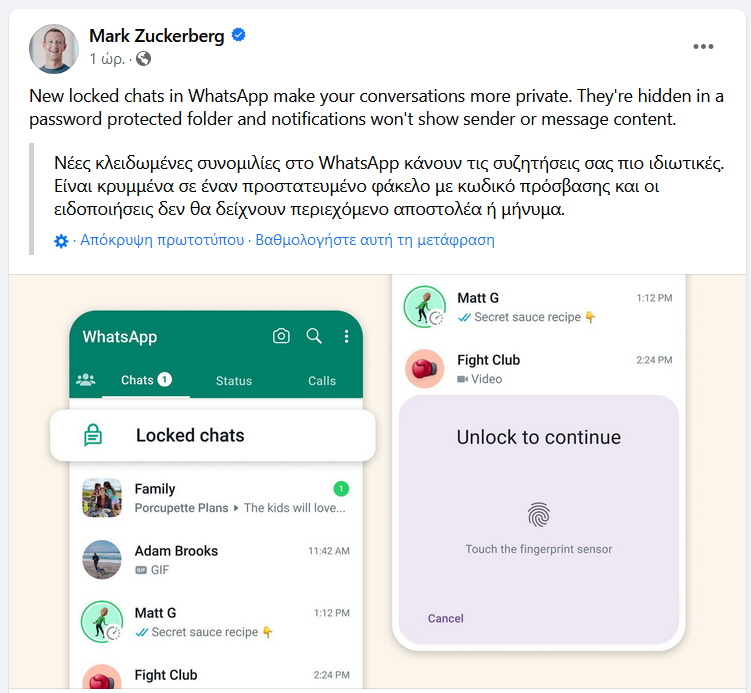751x693 pixels.
Task: Tap the WhatsApp search magnifier icon
Action: pyautogui.click(x=314, y=336)
